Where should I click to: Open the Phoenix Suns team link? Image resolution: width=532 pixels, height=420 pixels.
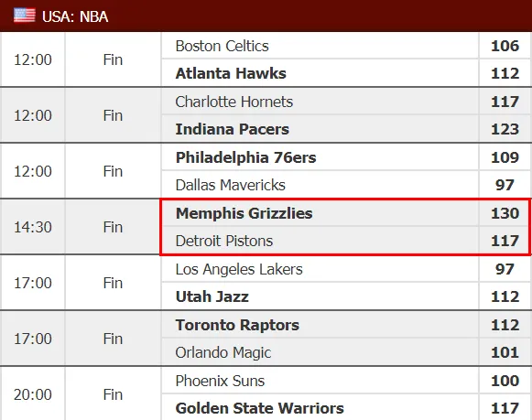[220, 381]
